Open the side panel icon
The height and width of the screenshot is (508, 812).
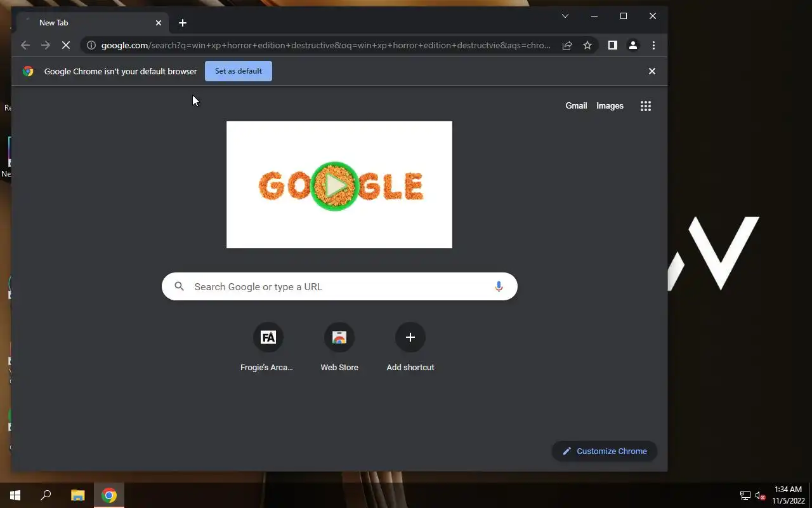612,45
